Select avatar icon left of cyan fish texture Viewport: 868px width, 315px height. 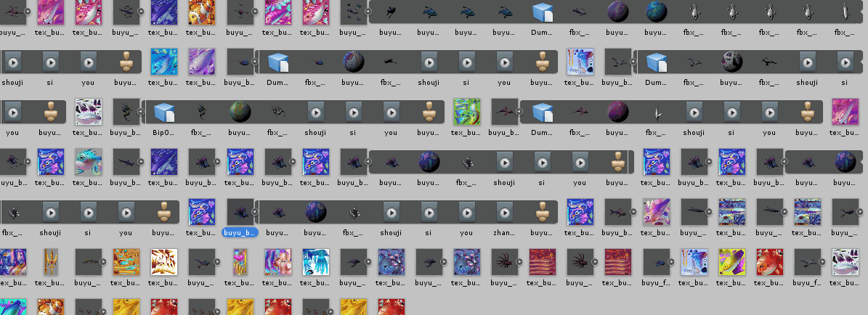(126, 62)
